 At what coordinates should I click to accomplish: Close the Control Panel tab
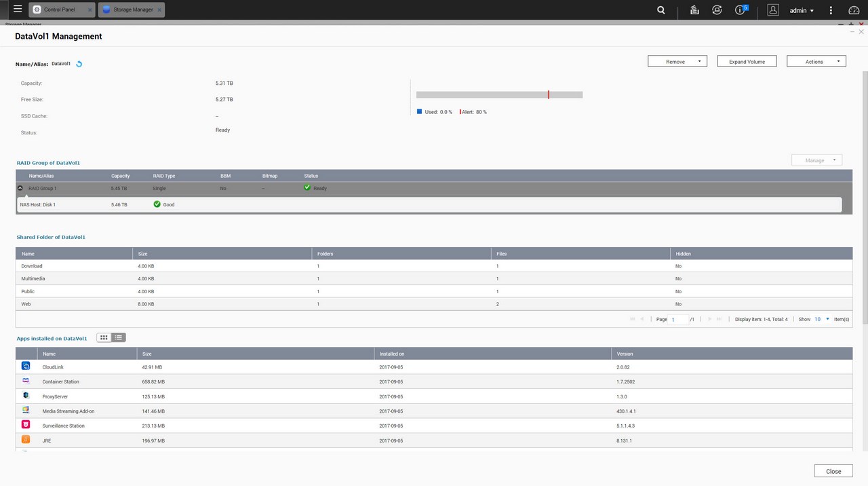click(90, 10)
